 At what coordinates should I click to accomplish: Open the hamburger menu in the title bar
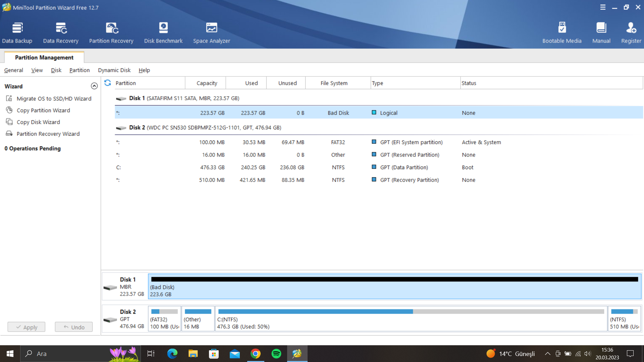[603, 7]
